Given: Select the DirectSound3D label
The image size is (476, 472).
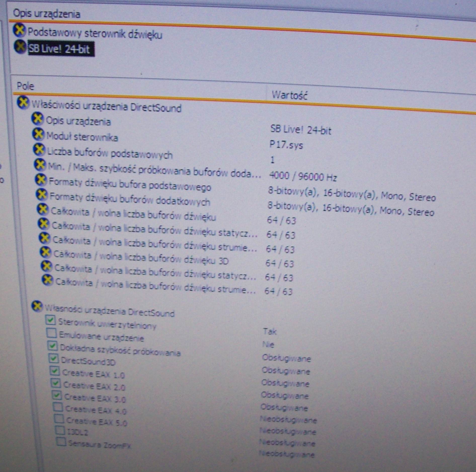Looking at the screenshot, I should (x=88, y=361).
